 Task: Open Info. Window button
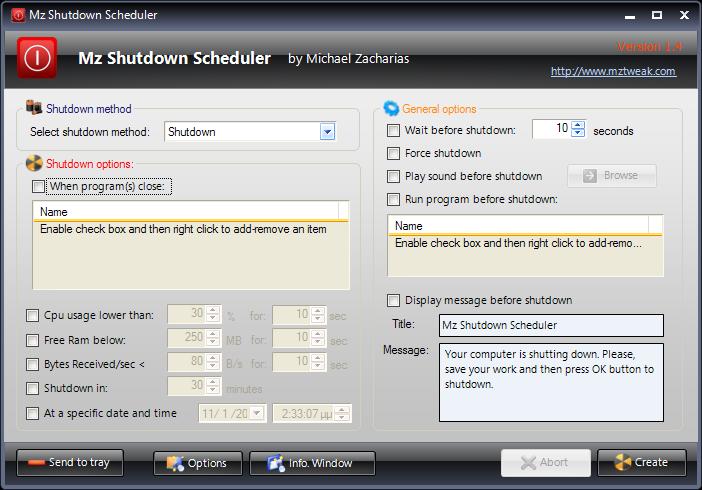pyautogui.click(x=312, y=463)
